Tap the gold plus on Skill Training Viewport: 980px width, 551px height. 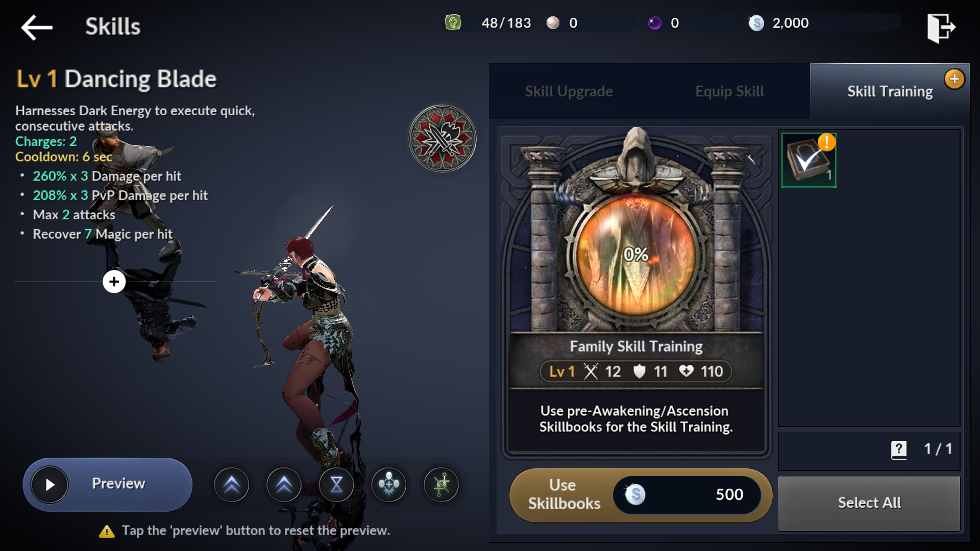point(954,79)
